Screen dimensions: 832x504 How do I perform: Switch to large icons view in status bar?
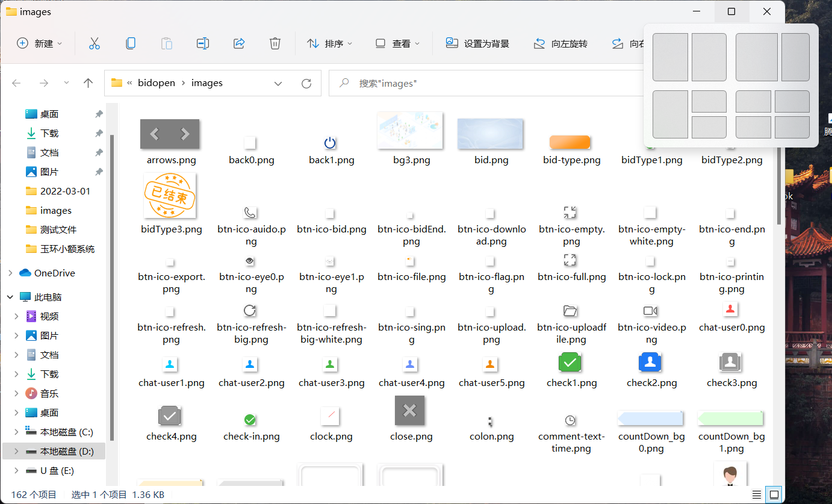(775, 494)
